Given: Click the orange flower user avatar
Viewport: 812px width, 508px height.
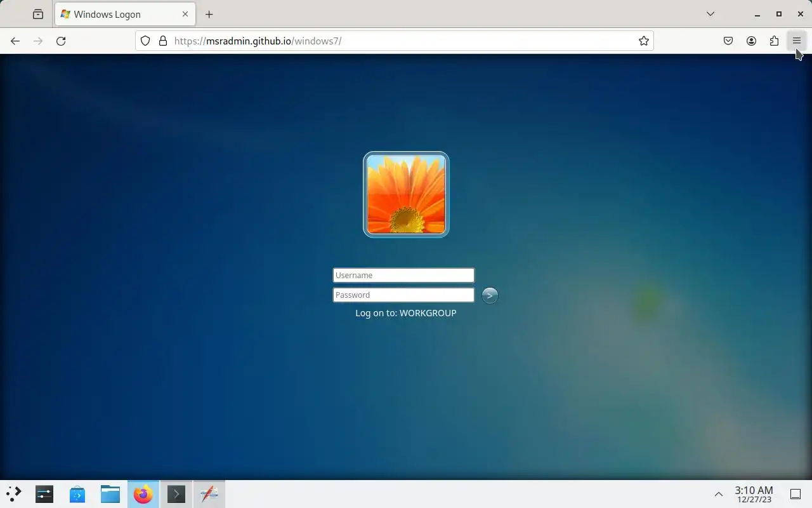Looking at the screenshot, I should point(406,194).
